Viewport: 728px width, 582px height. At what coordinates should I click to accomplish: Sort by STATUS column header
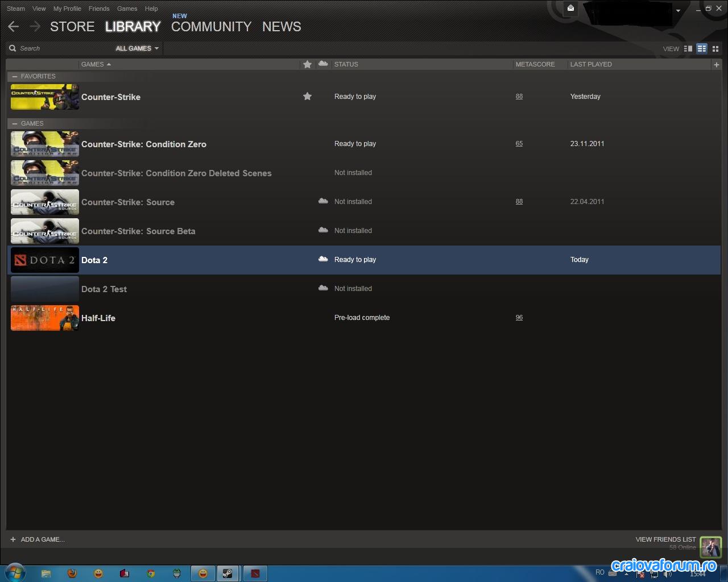(346, 64)
